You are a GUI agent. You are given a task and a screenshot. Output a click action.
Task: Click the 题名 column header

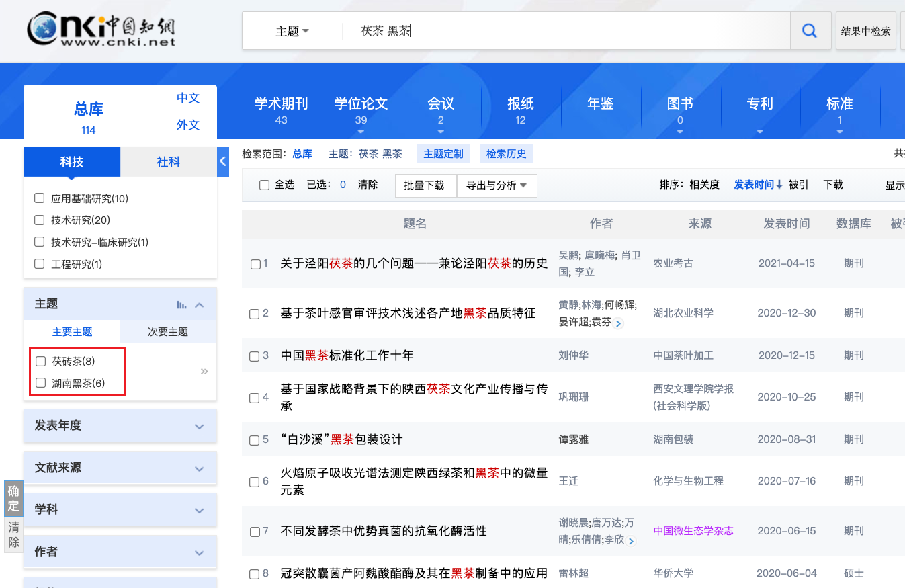click(415, 224)
